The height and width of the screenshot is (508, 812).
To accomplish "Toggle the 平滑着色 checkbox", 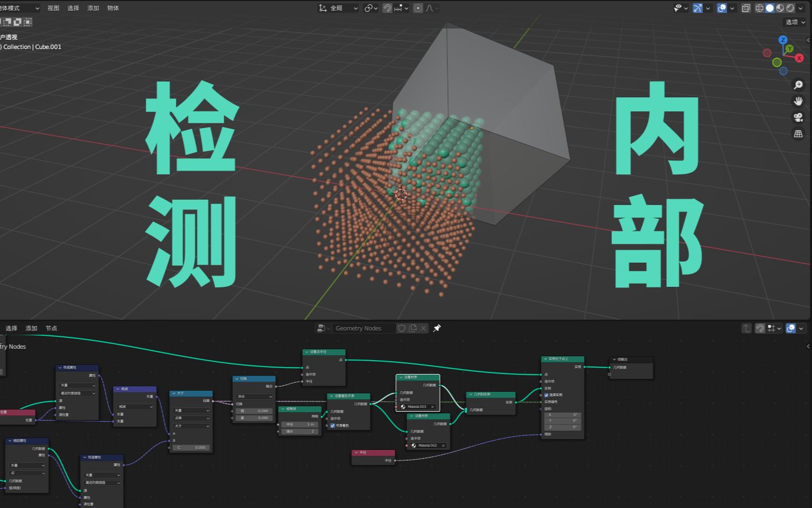I will coord(333,426).
